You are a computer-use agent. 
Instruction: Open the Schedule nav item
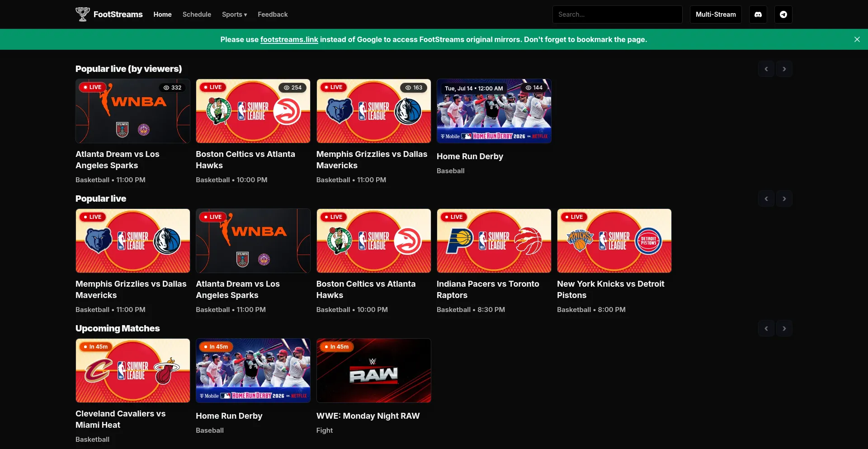click(x=197, y=14)
